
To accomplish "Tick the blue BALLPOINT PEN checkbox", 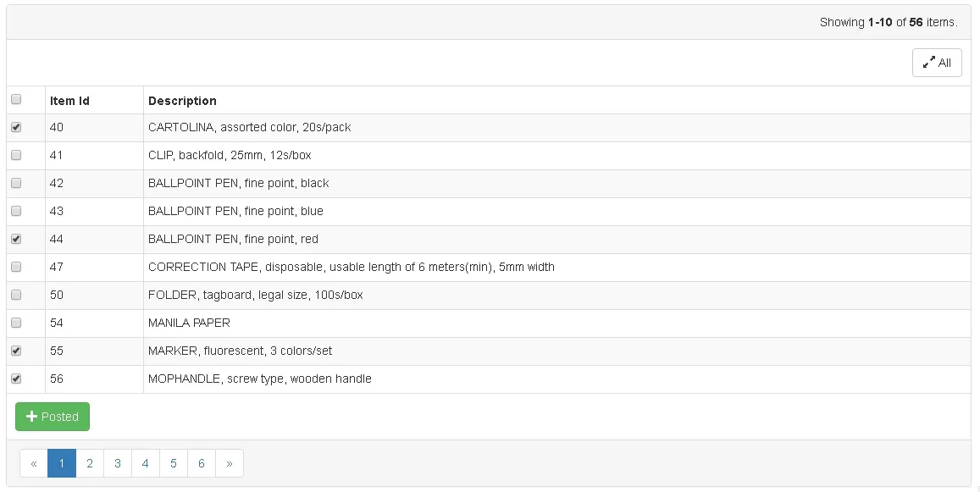I will click(16, 211).
